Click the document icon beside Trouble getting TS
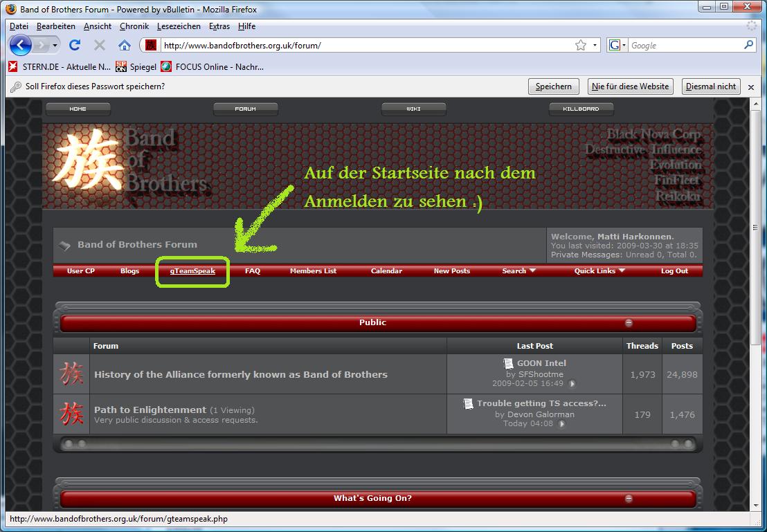Image resolution: width=767 pixels, height=532 pixels. pyautogui.click(x=469, y=403)
